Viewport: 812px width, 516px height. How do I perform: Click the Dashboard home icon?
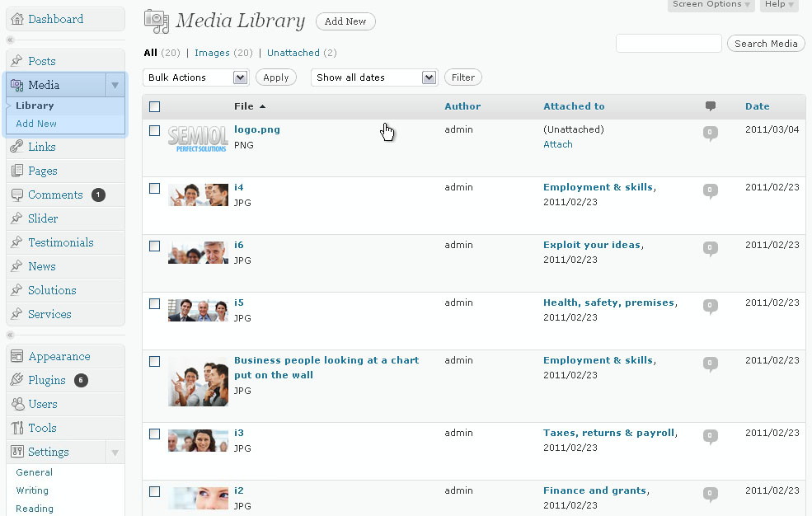(x=17, y=19)
